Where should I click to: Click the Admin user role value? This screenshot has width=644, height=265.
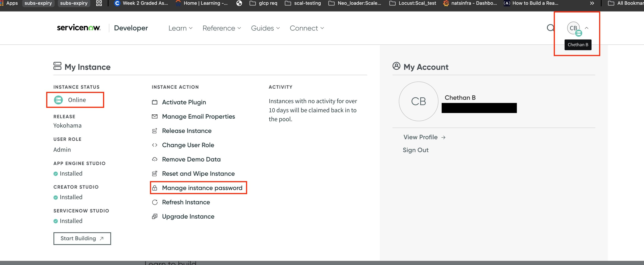(x=62, y=150)
